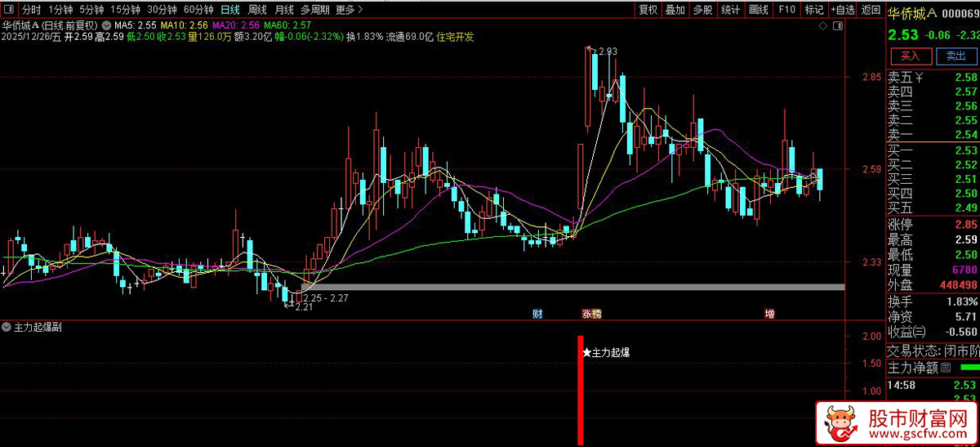
Task: Expand the indicator dropdown beside 华侨城A title
Action: 106,25
